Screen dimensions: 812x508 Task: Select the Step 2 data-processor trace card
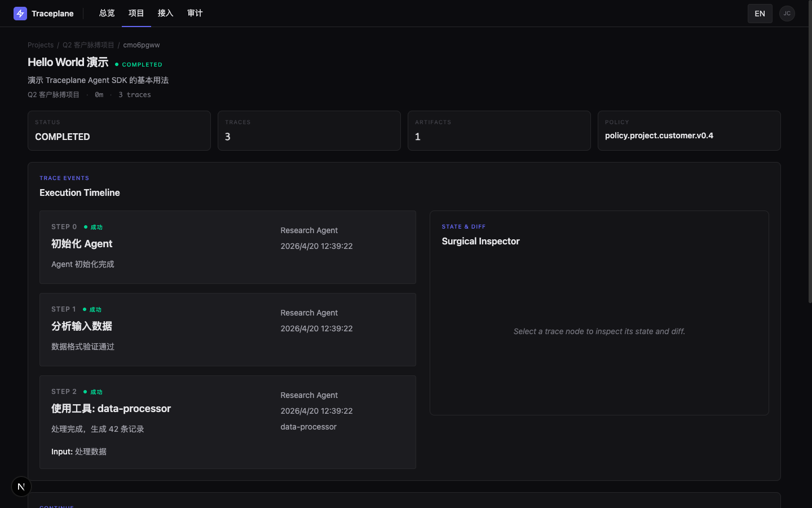coord(228,422)
